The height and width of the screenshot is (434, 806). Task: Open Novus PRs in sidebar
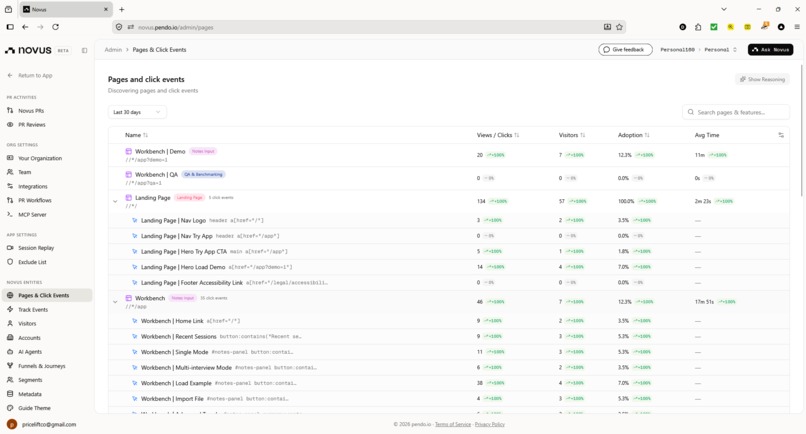31,111
